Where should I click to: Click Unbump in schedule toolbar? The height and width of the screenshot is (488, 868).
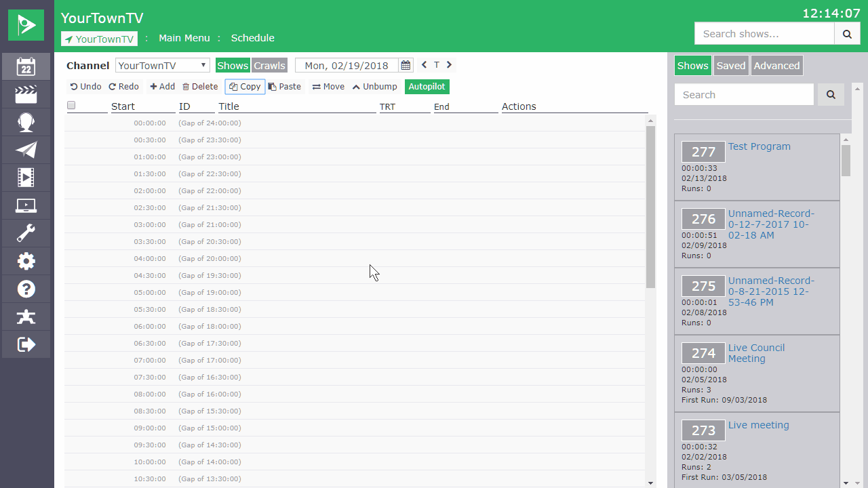375,87
